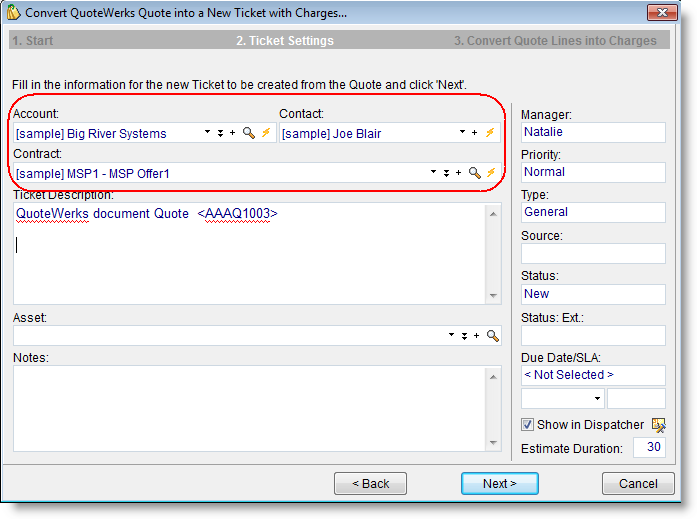
Task: Open the Dispatcher icon beside Show in Dispatcher
Action: coord(658,425)
